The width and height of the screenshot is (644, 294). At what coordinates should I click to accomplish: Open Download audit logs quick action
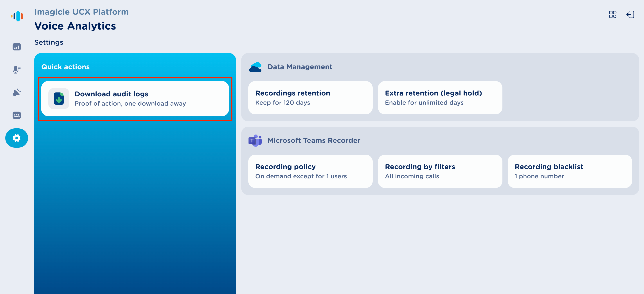click(x=135, y=99)
